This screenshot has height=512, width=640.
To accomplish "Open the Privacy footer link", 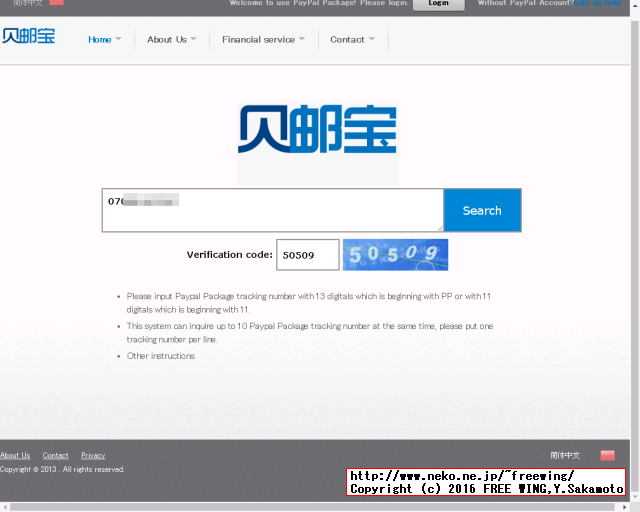I will coord(93,455).
